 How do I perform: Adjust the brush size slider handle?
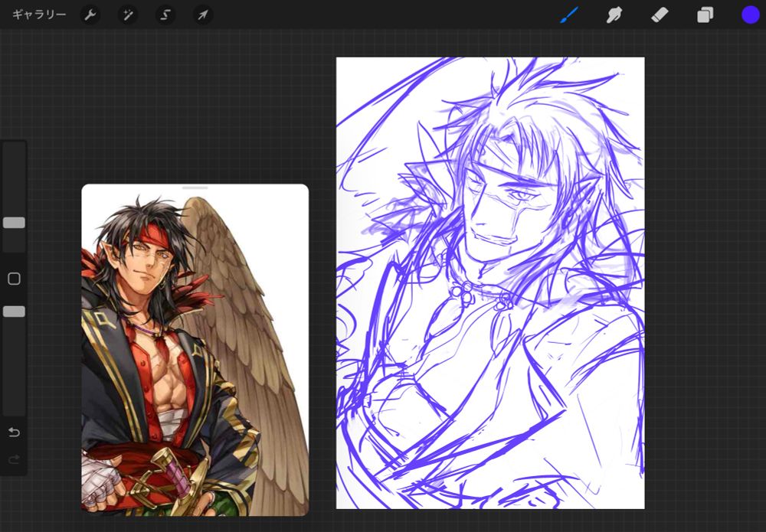coord(14,223)
